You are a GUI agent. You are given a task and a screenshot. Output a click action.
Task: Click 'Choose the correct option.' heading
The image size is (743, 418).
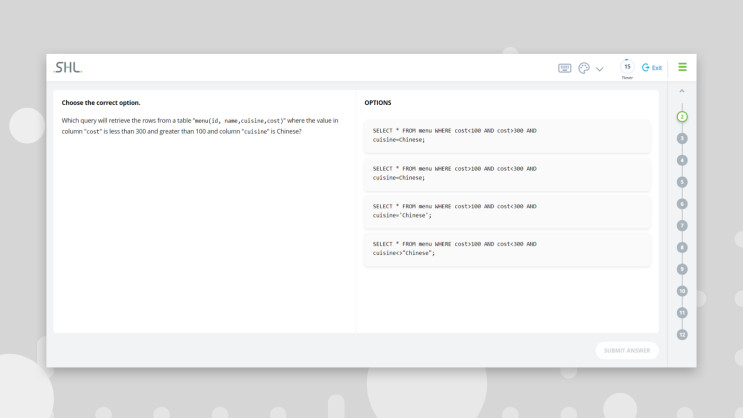pyautogui.click(x=101, y=103)
